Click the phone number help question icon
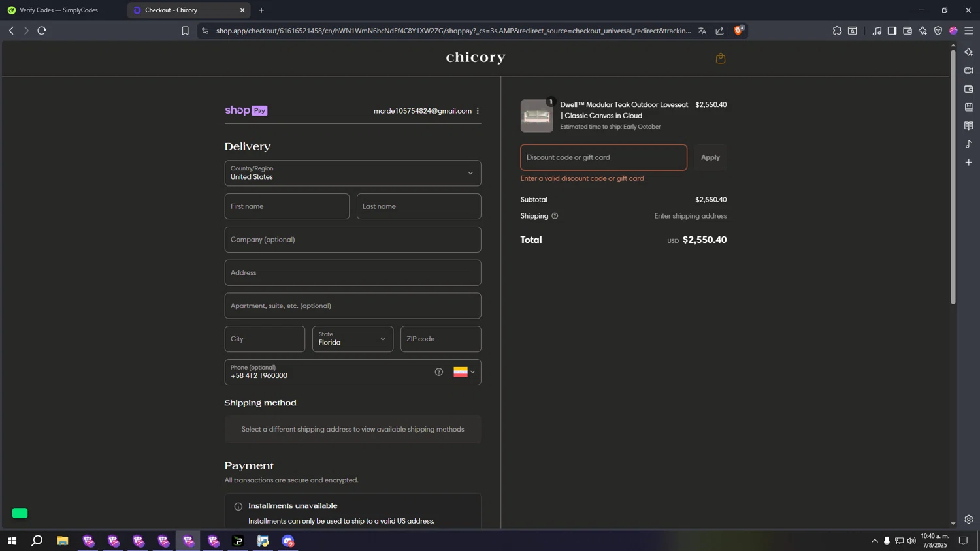980x551 pixels. [x=439, y=372]
